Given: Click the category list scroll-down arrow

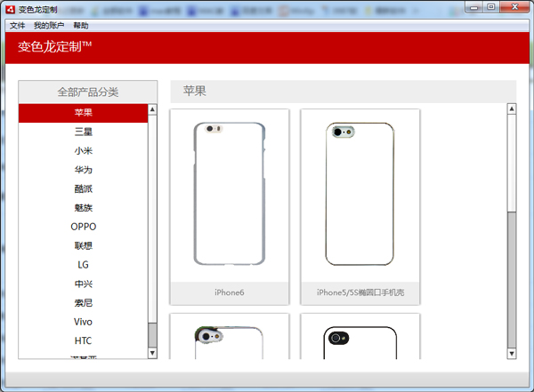Looking at the screenshot, I should (x=152, y=354).
